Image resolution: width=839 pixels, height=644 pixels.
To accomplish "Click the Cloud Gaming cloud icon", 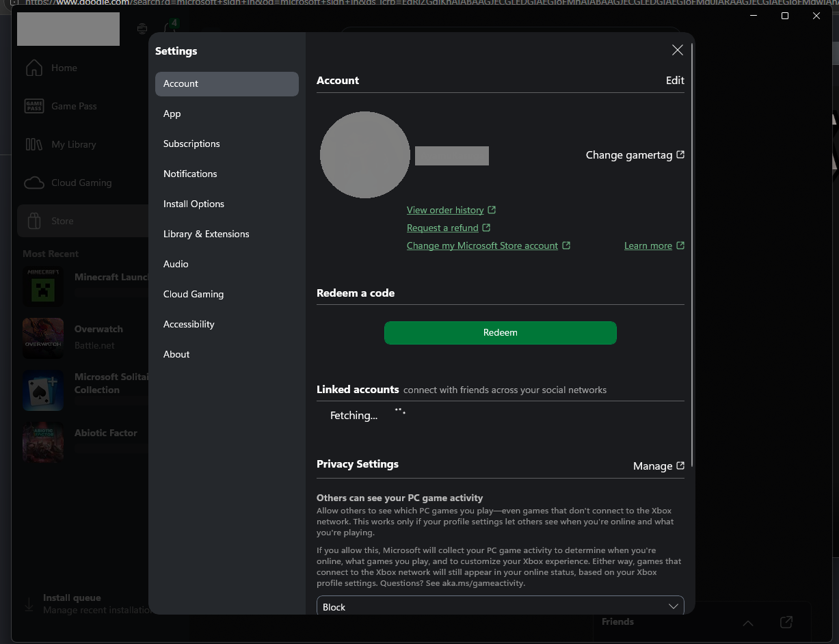I will (34, 183).
